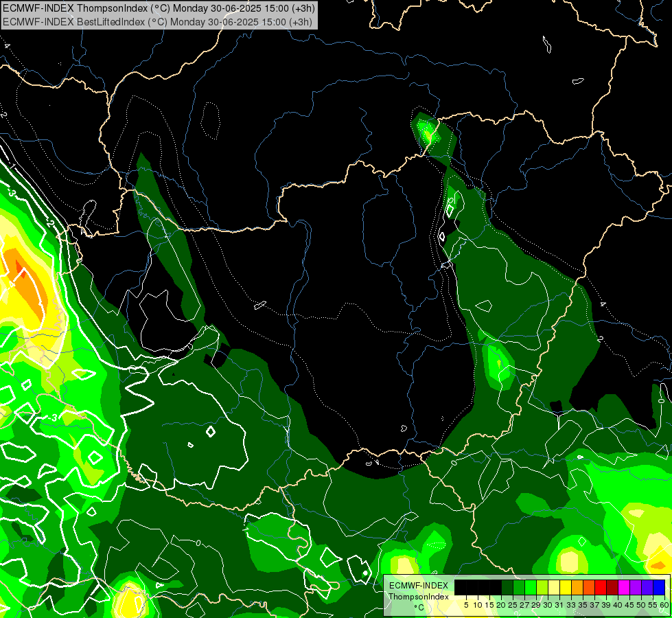Viewport: 672px width, 618px height.
Task: Click the ECMWF-INDEX label in the legend
Action: [419, 586]
